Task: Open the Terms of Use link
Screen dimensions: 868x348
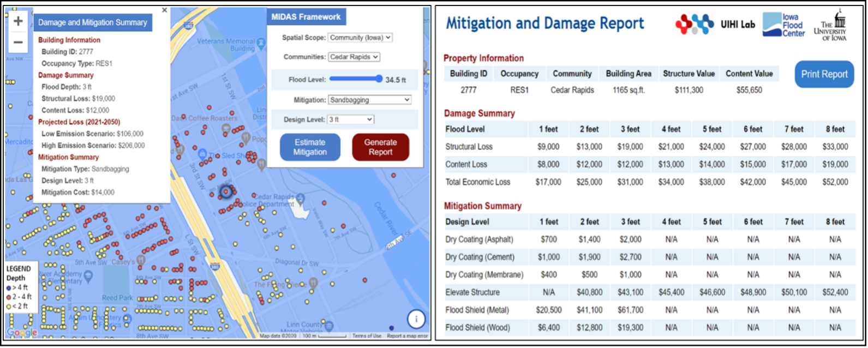Action: [x=367, y=336]
